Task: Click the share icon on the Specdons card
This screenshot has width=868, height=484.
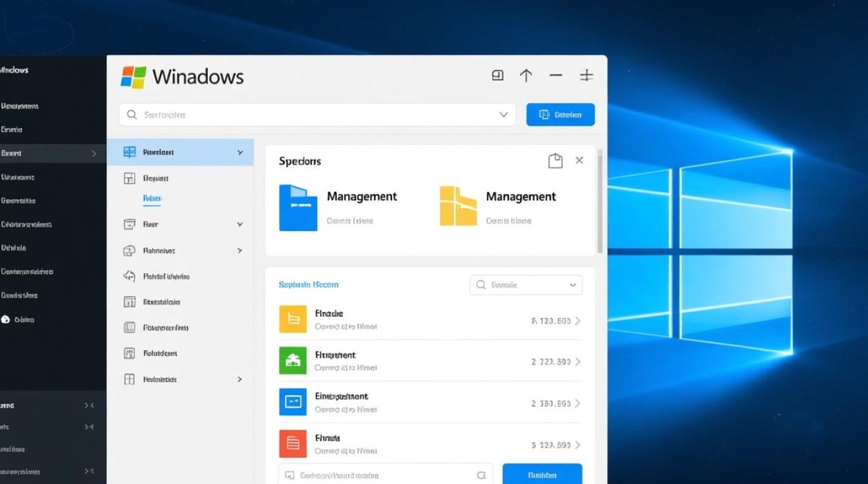Action: tap(555, 161)
